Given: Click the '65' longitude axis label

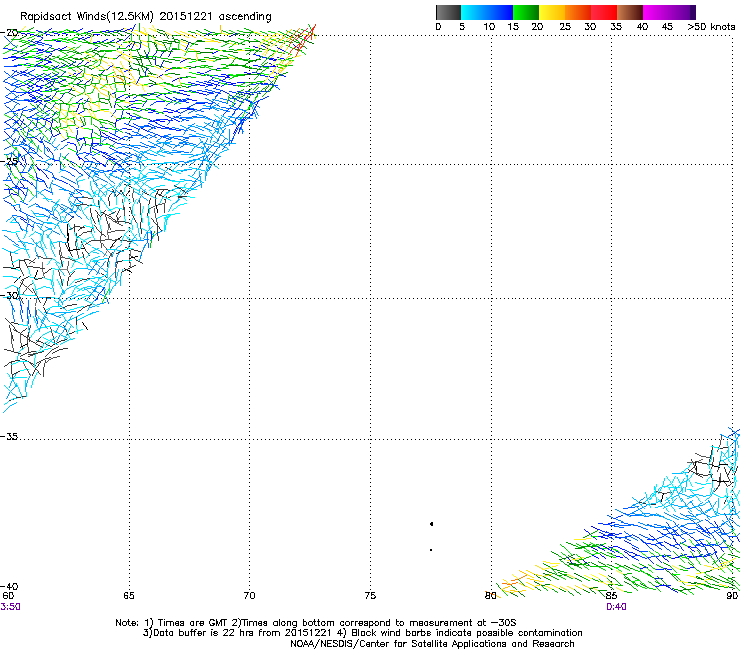Looking at the screenshot, I should tap(129, 596).
